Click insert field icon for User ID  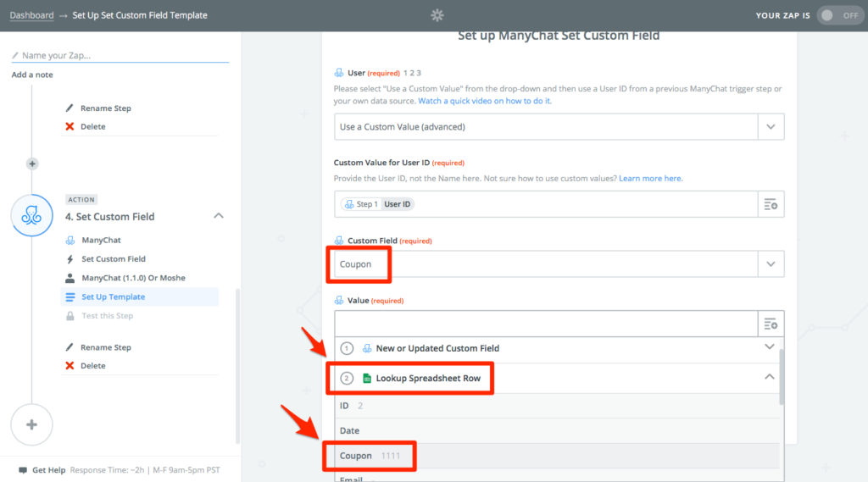point(771,204)
